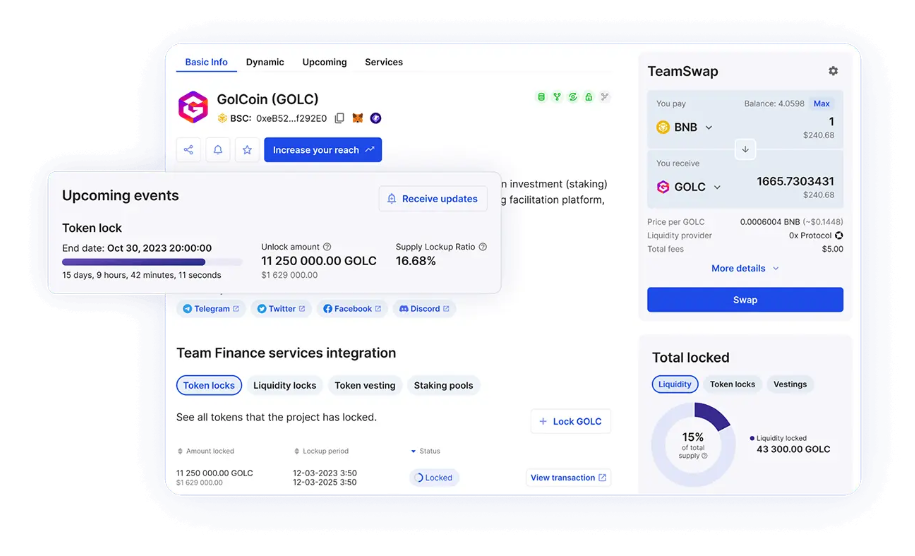Click the total supply info icon in donut
The image size is (915, 556).
704,456
